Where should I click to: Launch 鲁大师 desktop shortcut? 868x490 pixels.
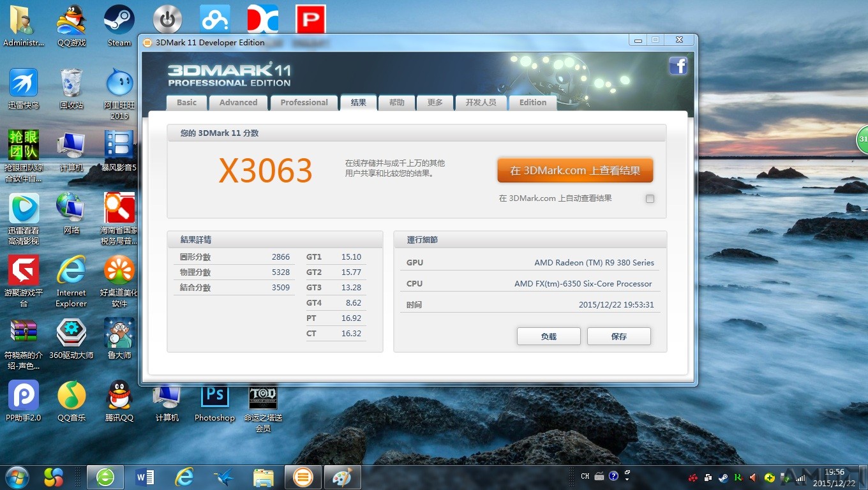pyautogui.click(x=119, y=339)
